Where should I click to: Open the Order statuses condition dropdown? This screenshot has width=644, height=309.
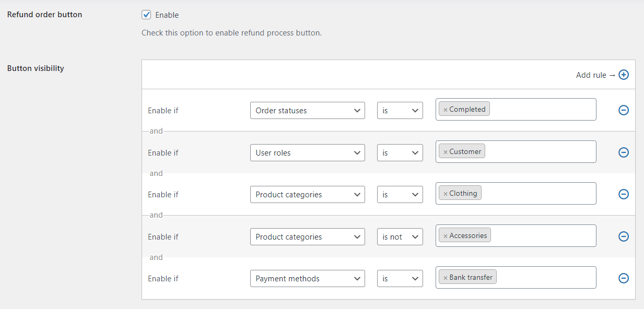point(307,111)
